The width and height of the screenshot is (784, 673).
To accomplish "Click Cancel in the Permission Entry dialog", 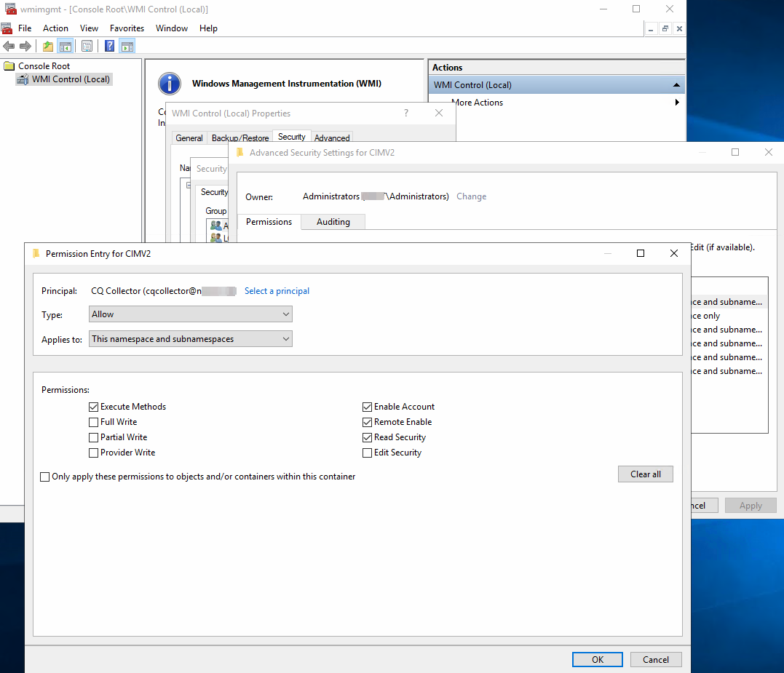I will click(655, 659).
